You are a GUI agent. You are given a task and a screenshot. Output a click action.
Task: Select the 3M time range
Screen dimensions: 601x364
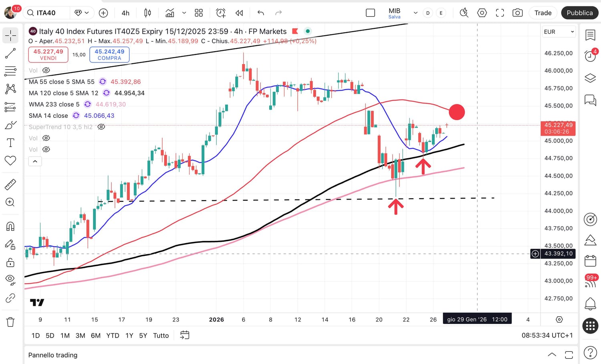[81, 336]
